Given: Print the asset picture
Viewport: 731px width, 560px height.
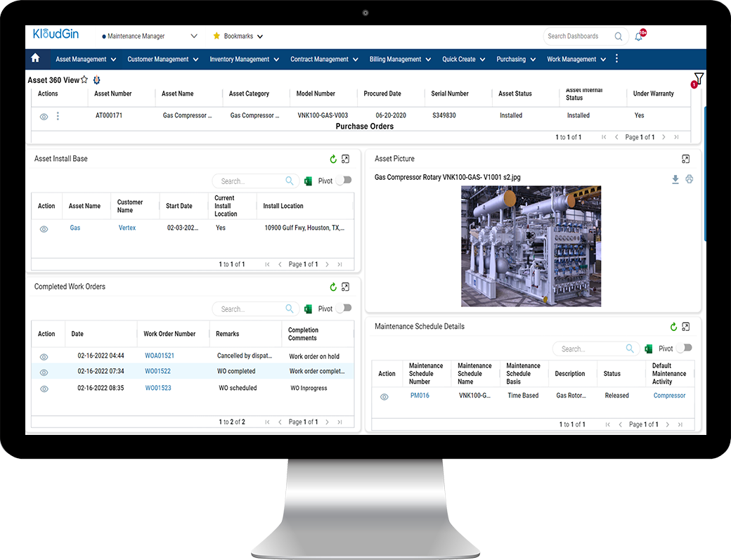Looking at the screenshot, I should point(689,179).
